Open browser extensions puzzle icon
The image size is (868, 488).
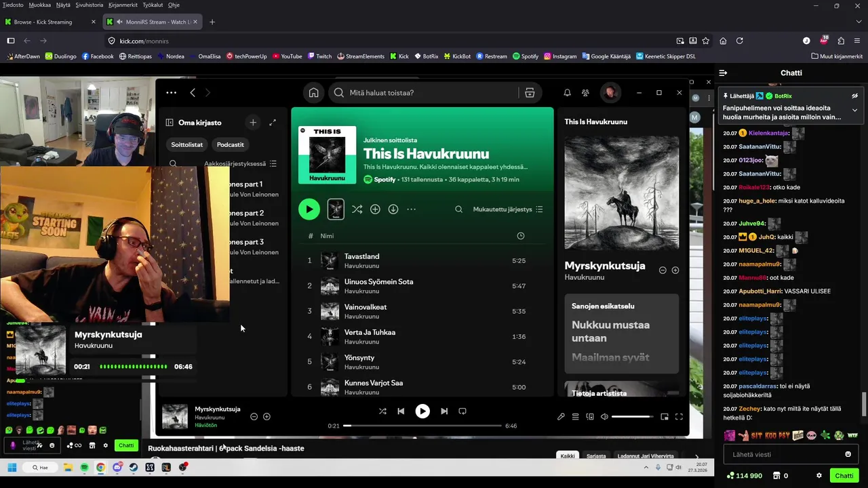(841, 41)
